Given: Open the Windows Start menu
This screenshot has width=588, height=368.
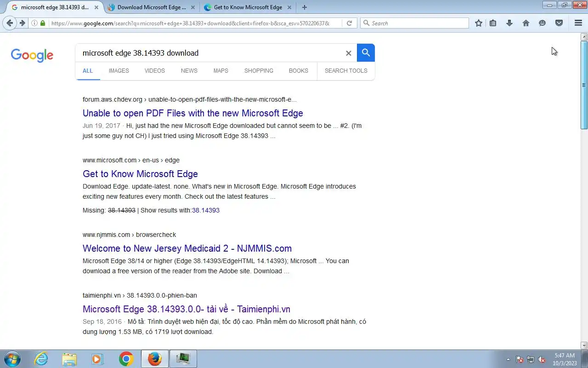Looking at the screenshot, I should [x=12, y=359].
